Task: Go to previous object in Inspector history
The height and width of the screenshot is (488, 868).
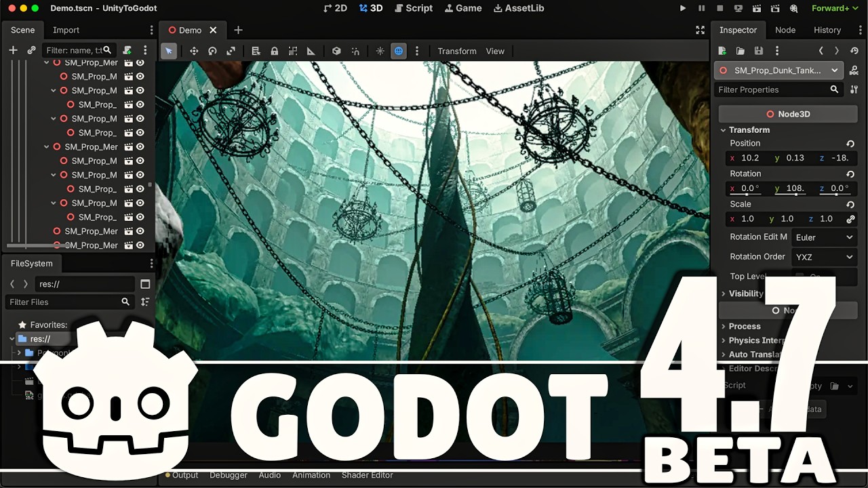Action: pos(821,51)
